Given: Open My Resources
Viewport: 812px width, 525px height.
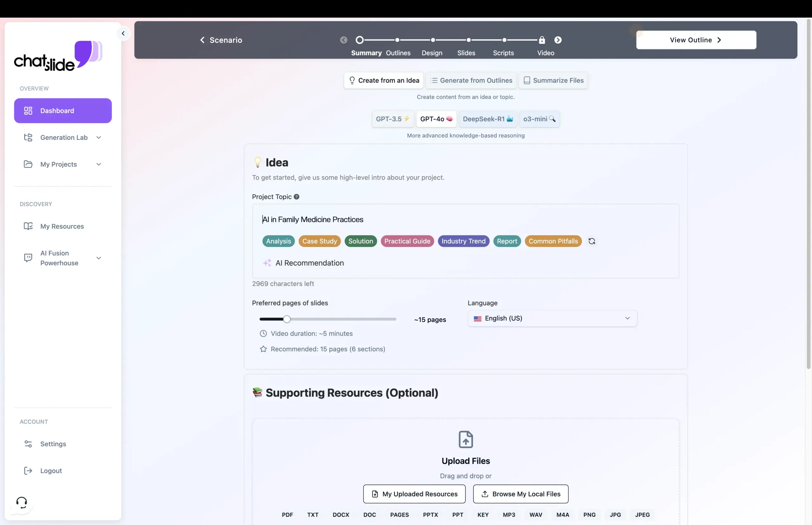Looking at the screenshot, I should coord(63,226).
